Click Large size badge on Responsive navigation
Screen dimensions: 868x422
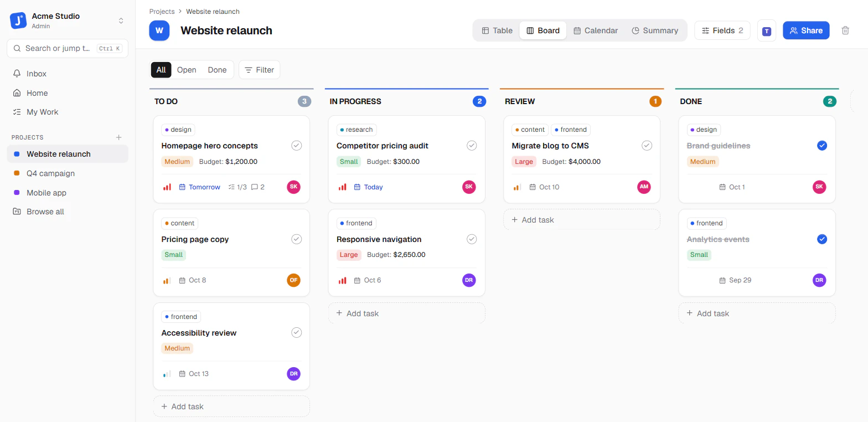349,255
